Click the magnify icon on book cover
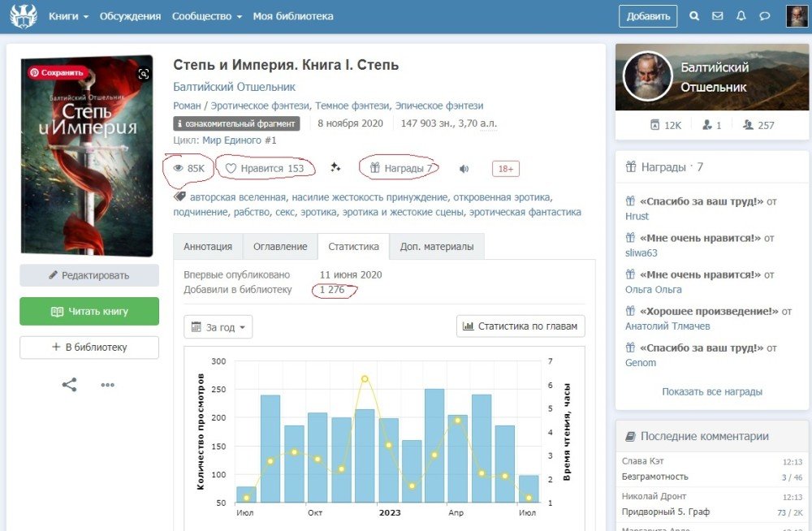The image size is (812, 531). coord(144,74)
